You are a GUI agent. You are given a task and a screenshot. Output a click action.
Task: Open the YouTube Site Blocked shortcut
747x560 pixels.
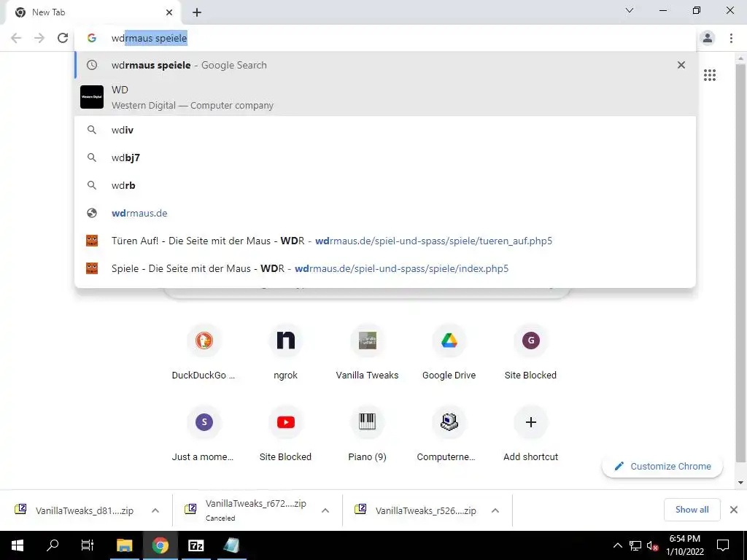coord(285,434)
